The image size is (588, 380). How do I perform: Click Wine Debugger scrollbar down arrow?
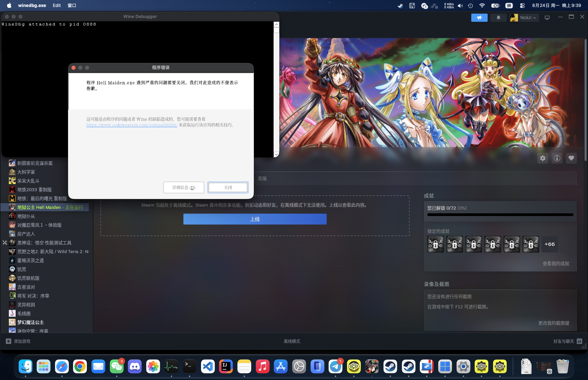point(276,154)
